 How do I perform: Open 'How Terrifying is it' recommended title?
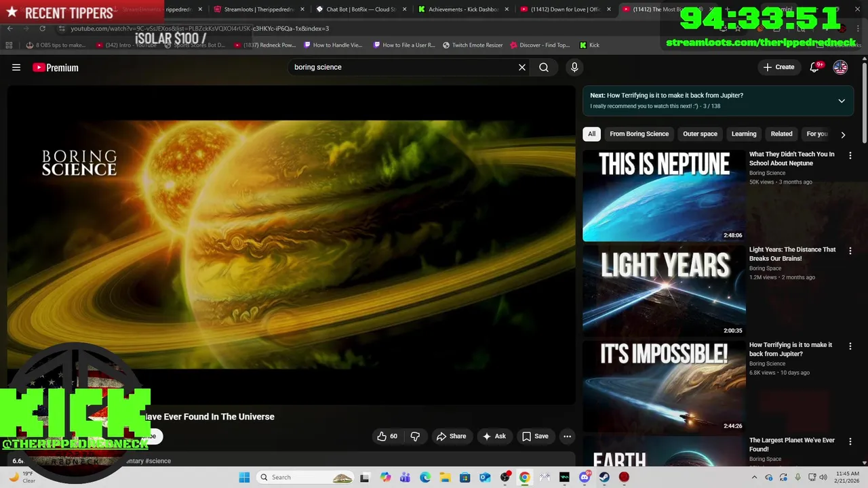click(790, 349)
